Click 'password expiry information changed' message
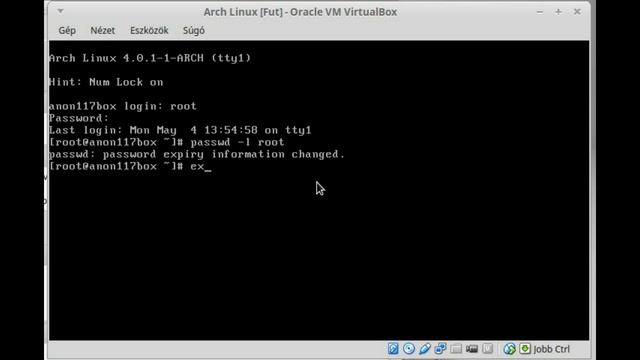The image size is (640, 360). pyautogui.click(x=197, y=154)
